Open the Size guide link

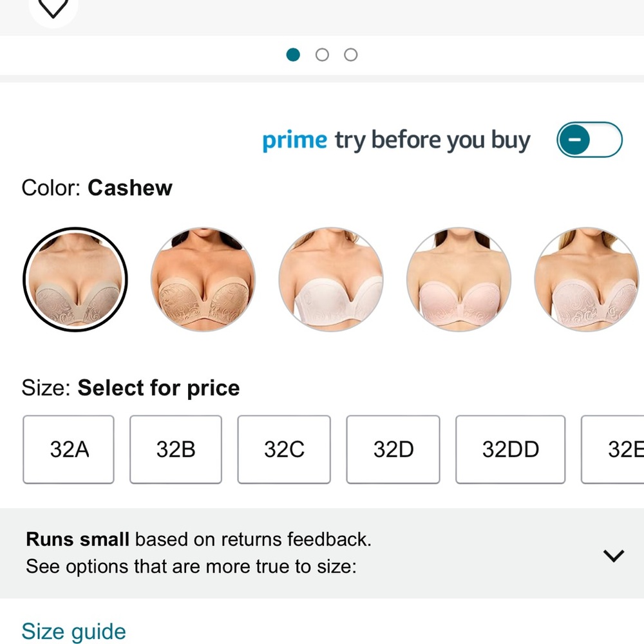[x=73, y=631]
